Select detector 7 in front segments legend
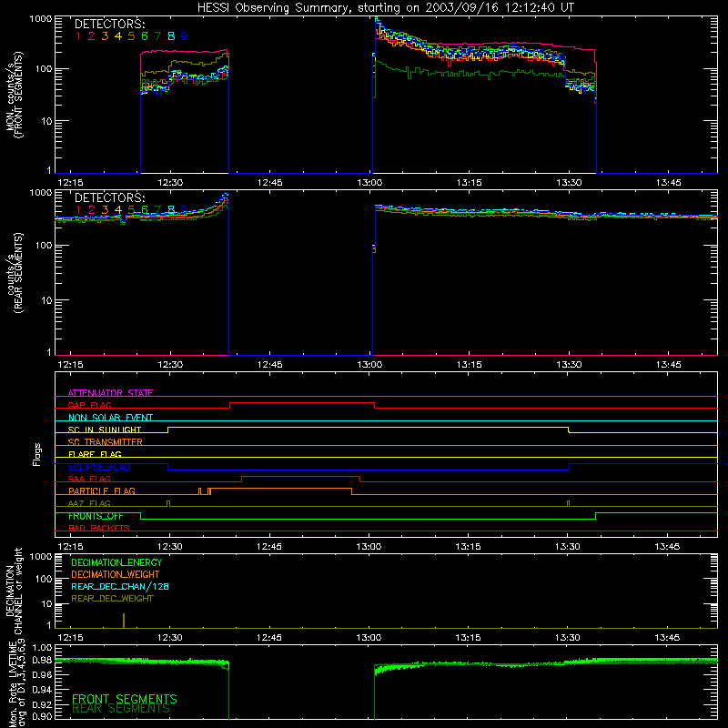 (157, 36)
